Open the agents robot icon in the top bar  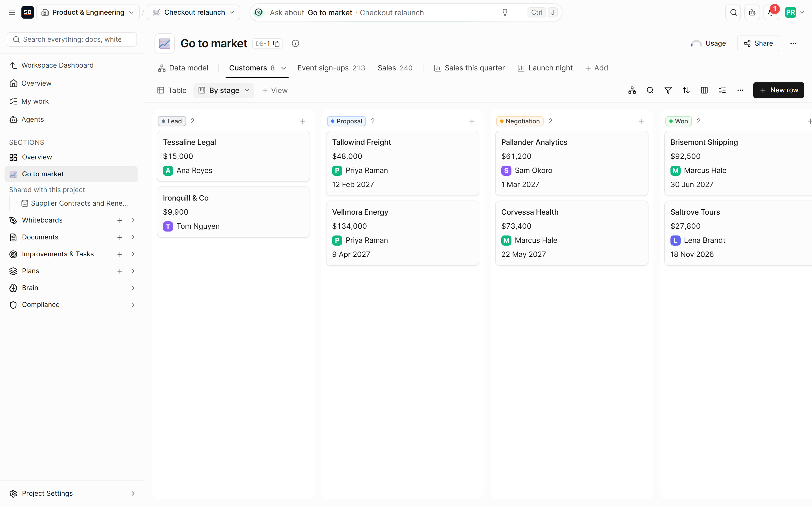[752, 12]
